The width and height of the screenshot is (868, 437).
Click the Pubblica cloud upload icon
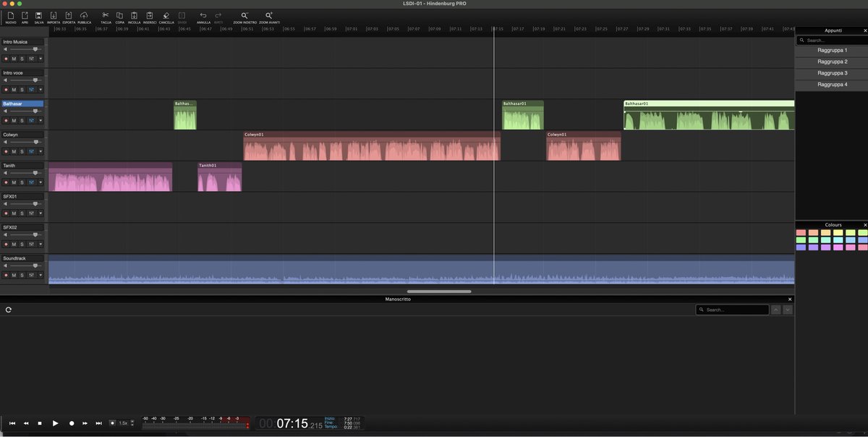[84, 15]
